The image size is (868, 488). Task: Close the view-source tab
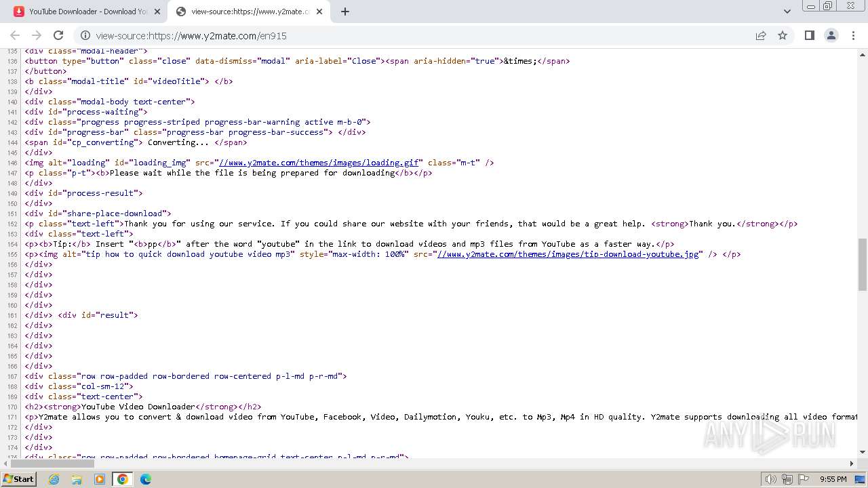pyautogui.click(x=319, y=12)
